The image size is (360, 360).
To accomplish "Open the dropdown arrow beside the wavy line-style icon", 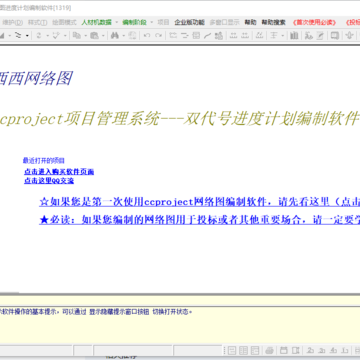I will pyautogui.click(x=27, y=35).
